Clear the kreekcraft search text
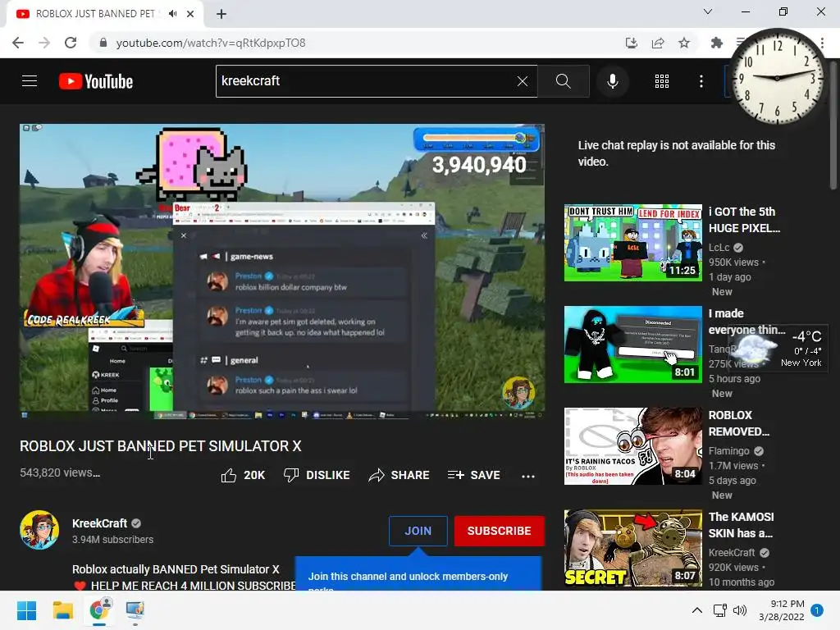The width and height of the screenshot is (840, 630). [x=523, y=81]
